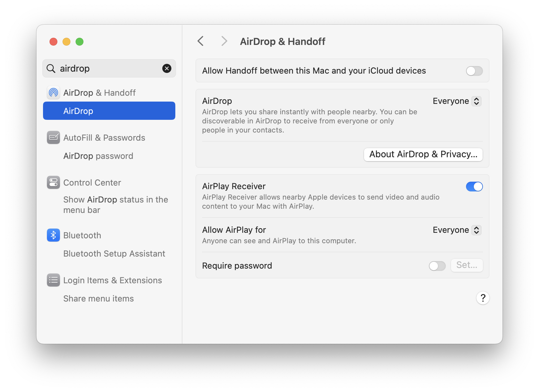
Task: Select AirDrop password search result
Action: point(109,156)
